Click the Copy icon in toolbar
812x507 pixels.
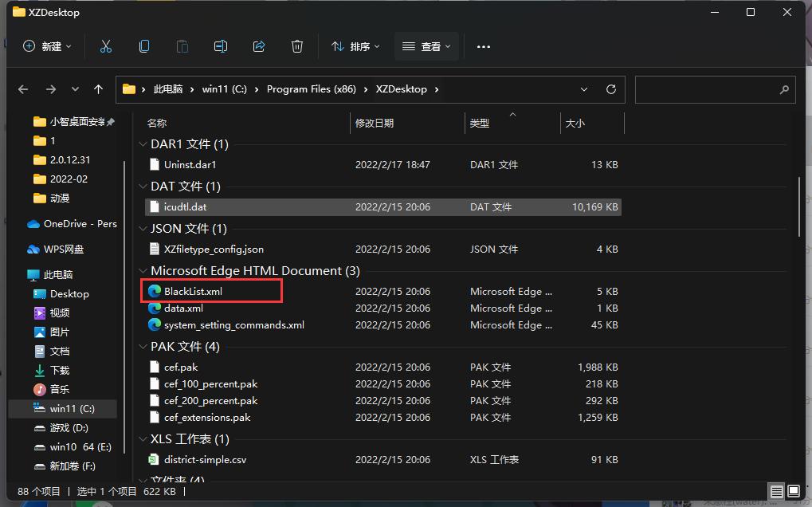[x=144, y=46]
